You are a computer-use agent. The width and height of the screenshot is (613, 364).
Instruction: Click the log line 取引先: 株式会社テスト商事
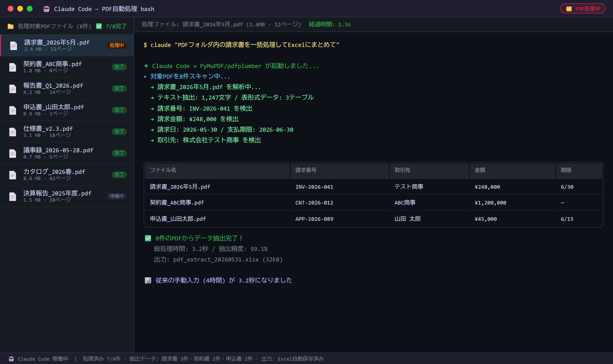pos(205,140)
